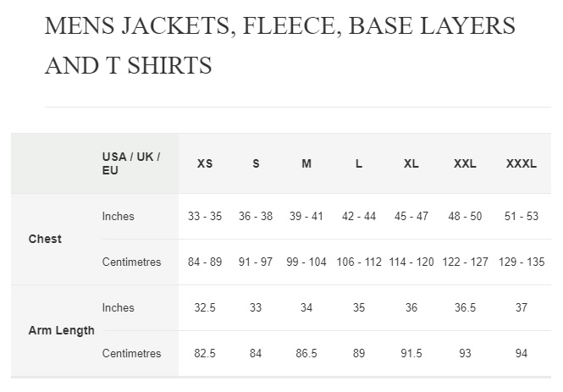Select the XL size column header

click(x=411, y=163)
